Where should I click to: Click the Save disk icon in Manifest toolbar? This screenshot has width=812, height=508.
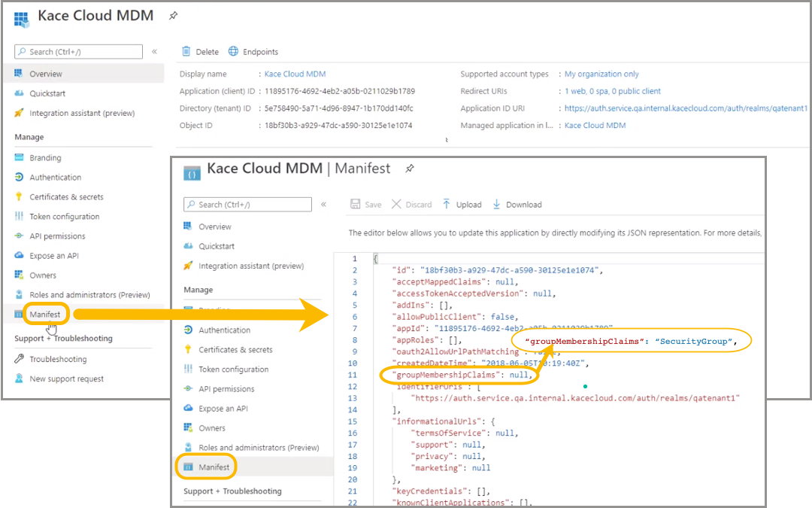(356, 205)
